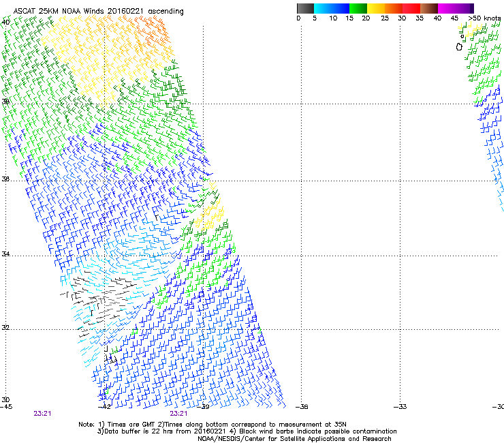
Task: Click the '5' label under color scale
Action: click(315, 18)
